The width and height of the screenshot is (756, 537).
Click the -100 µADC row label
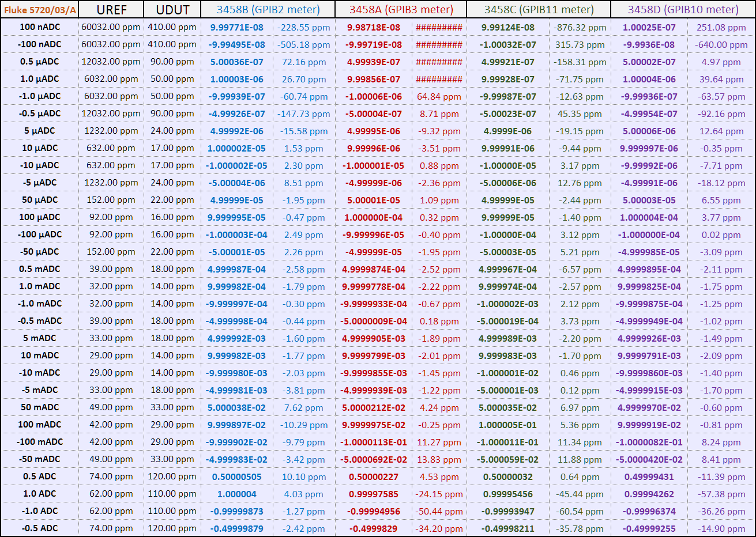point(40,235)
